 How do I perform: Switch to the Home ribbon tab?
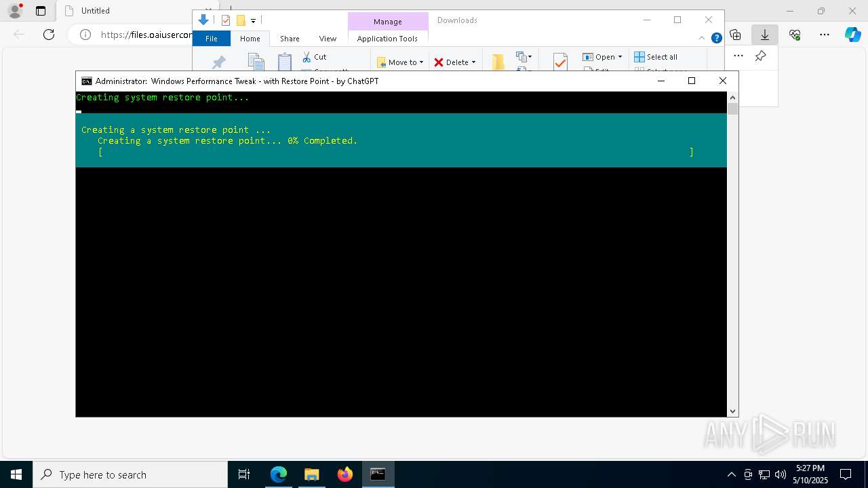coord(250,39)
